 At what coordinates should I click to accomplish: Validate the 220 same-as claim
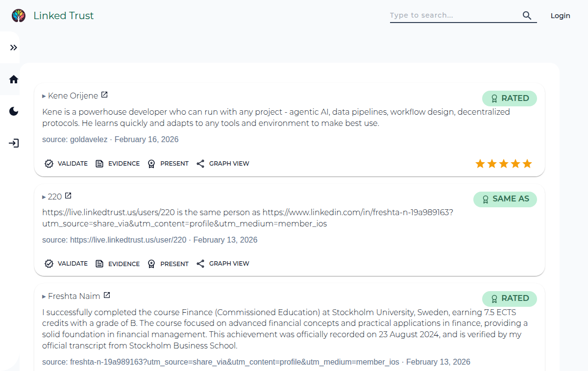pos(66,264)
